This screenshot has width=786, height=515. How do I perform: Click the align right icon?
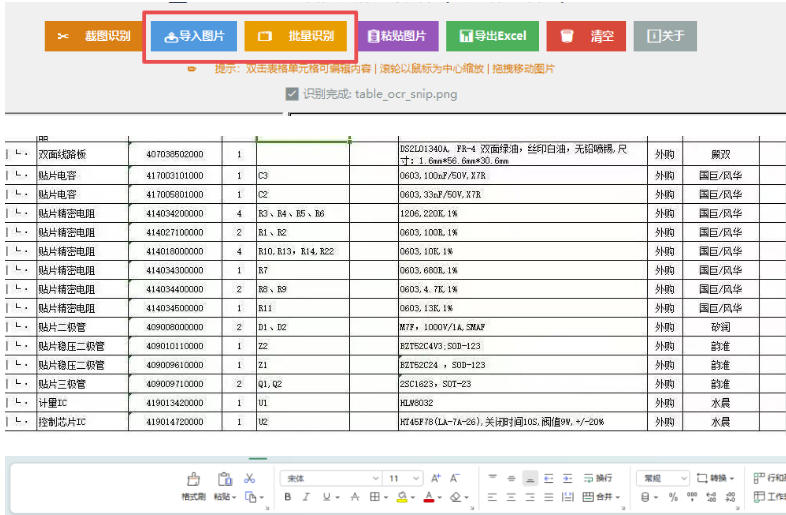pyautogui.click(x=530, y=497)
